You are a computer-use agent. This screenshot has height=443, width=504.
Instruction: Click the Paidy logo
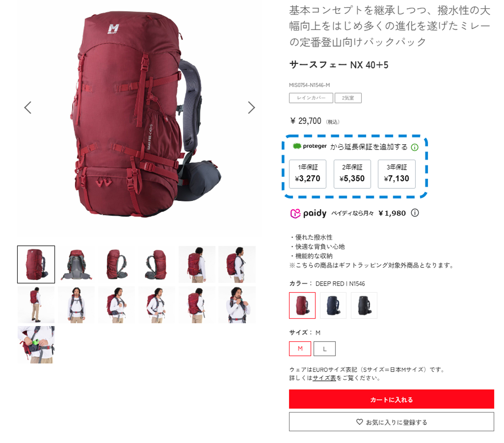[x=308, y=213]
